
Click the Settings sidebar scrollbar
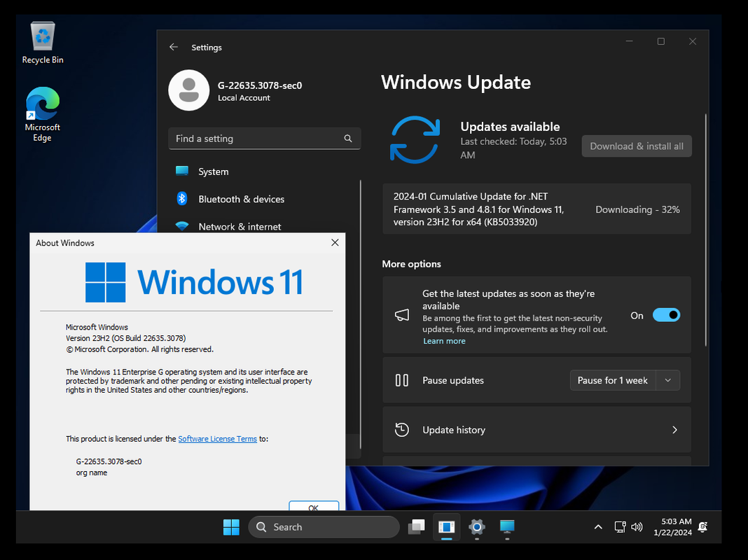click(x=360, y=314)
